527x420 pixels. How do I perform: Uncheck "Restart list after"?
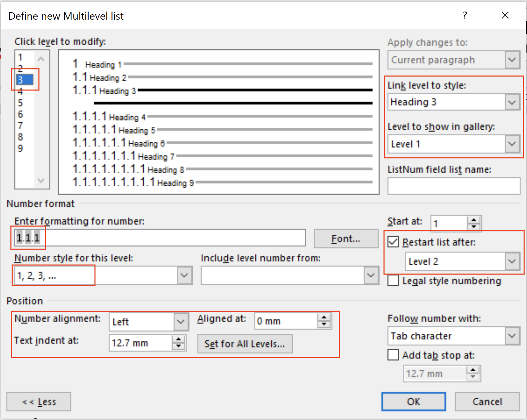[393, 242]
